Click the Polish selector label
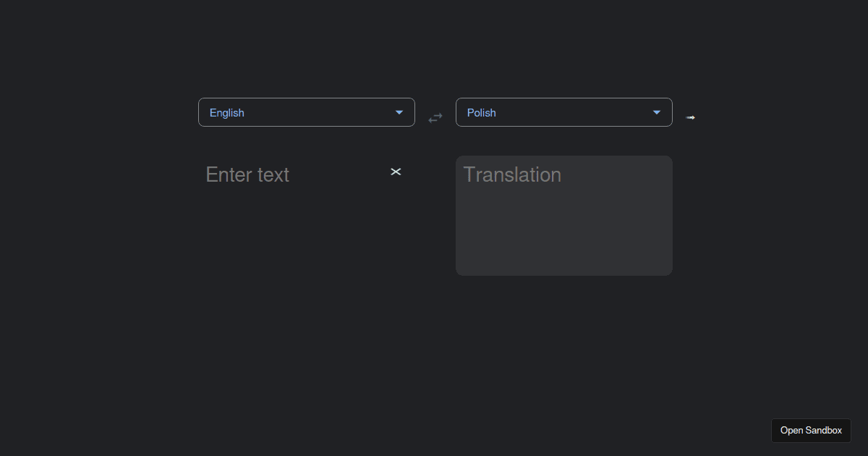Viewport: 868px width, 456px height. (481, 112)
